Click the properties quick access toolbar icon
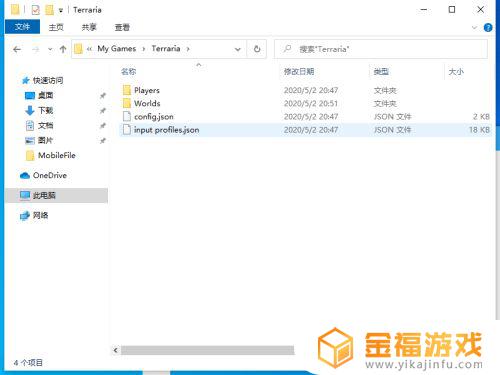500x375 pixels. pyautogui.click(x=35, y=10)
